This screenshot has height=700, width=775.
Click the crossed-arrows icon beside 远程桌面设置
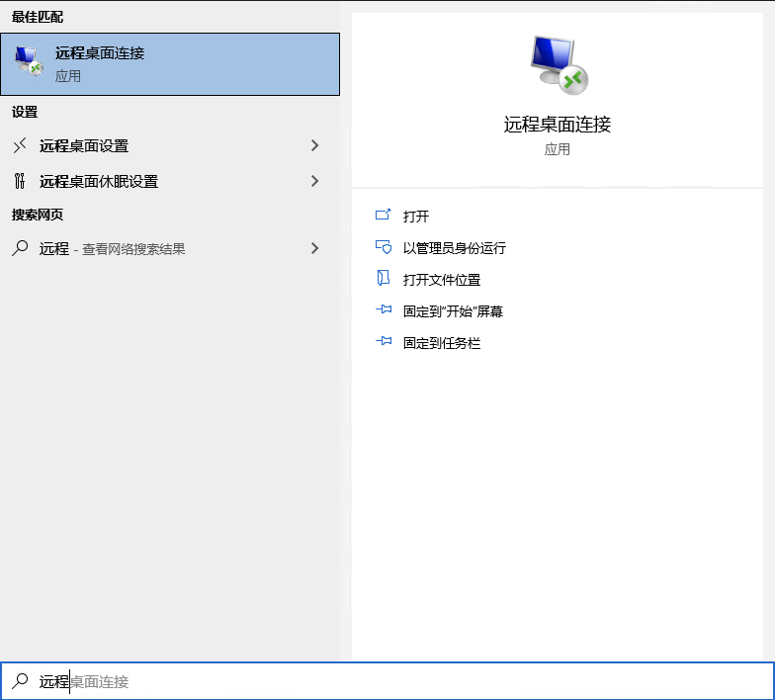tap(20, 145)
